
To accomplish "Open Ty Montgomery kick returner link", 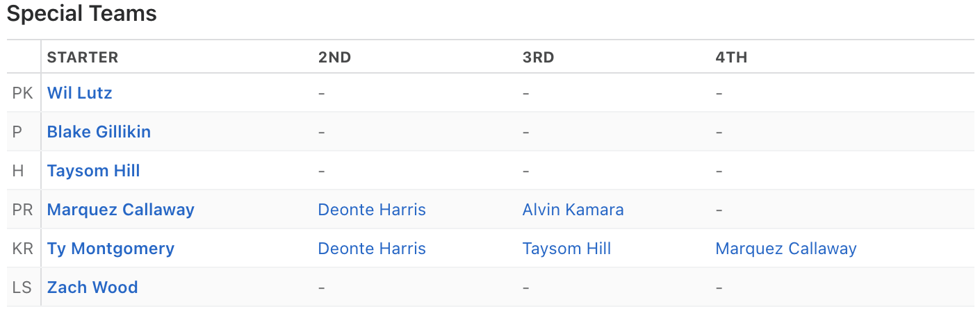I will (x=111, y=249).
